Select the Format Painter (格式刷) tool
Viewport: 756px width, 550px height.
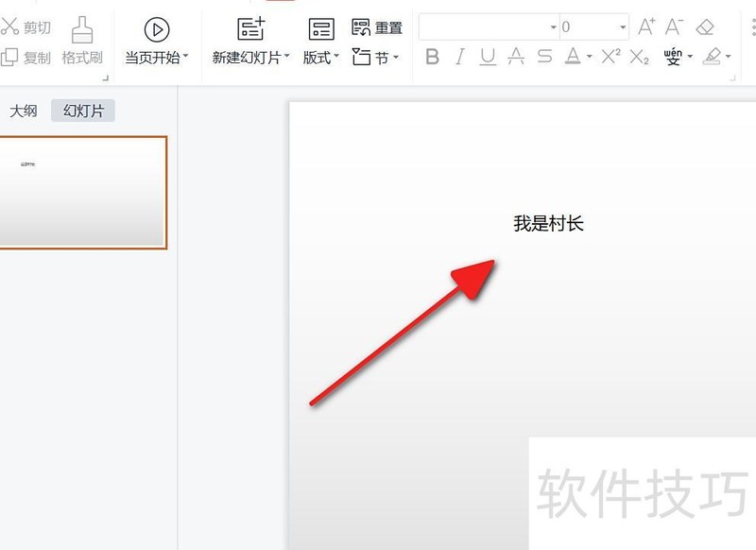(x=83, y=36)
